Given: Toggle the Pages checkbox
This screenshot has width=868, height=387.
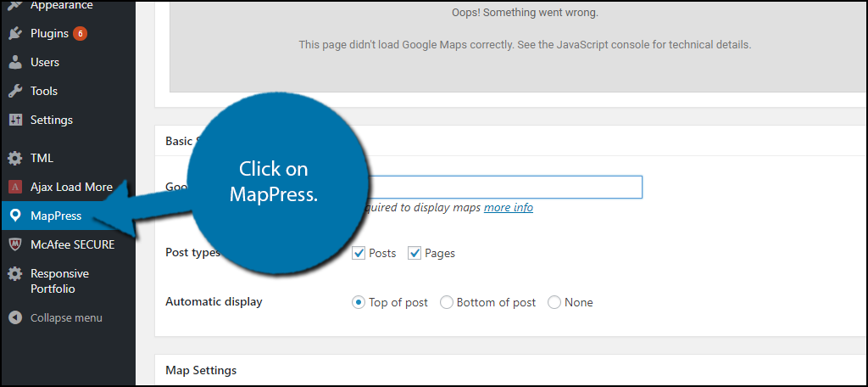Looking at the screenshot, I should [x=415, y=254].
